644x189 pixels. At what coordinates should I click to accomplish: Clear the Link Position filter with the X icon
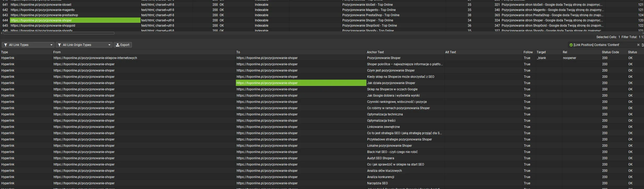(x=638, y=45)
